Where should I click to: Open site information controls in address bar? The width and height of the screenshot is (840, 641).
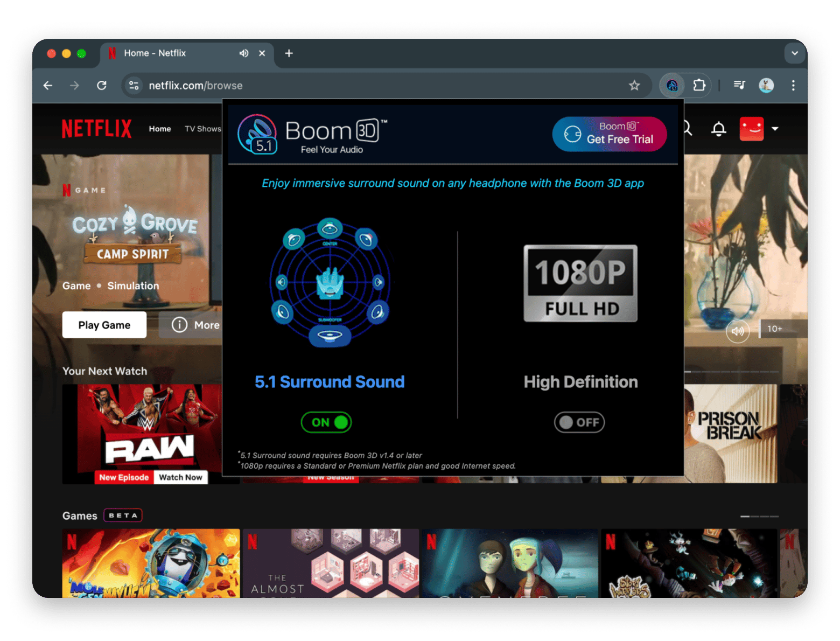(134, 85)
